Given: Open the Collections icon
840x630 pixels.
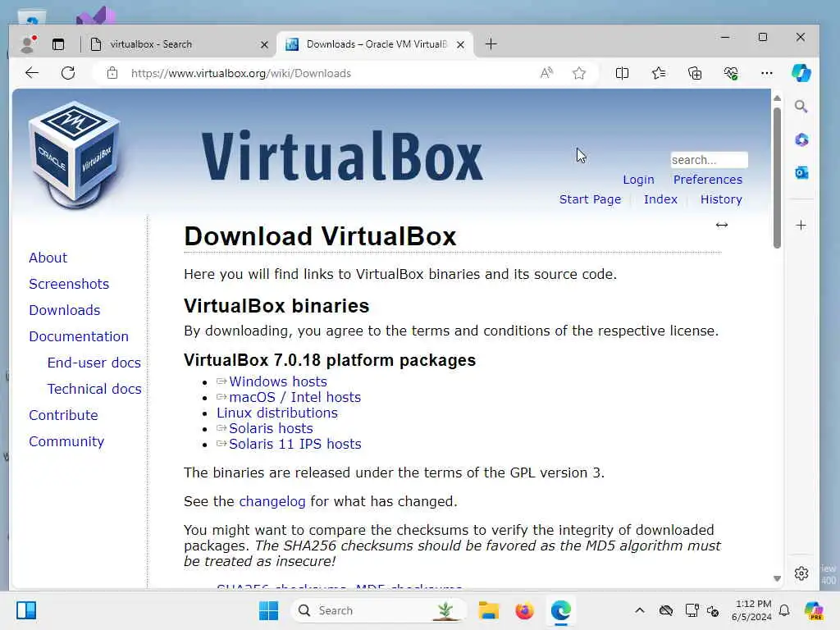Looking at the screenshot, I should click(695, 73).
